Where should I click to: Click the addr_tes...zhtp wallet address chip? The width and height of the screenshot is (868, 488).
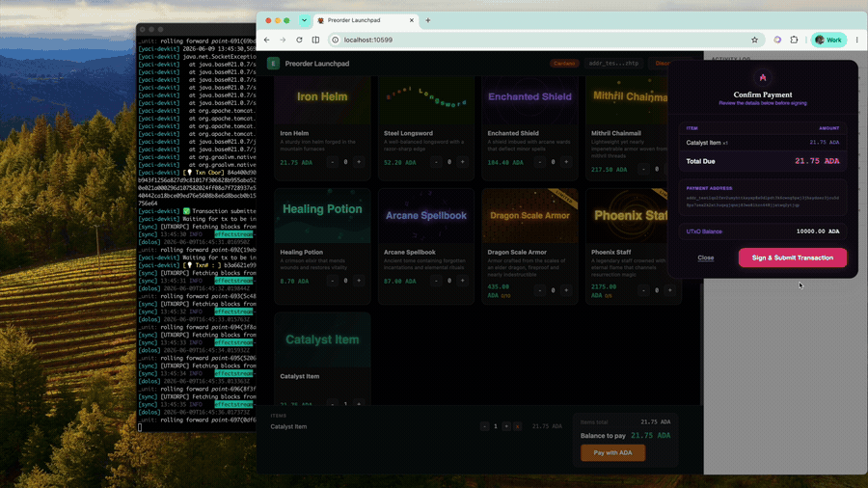(x=613, y=64)
